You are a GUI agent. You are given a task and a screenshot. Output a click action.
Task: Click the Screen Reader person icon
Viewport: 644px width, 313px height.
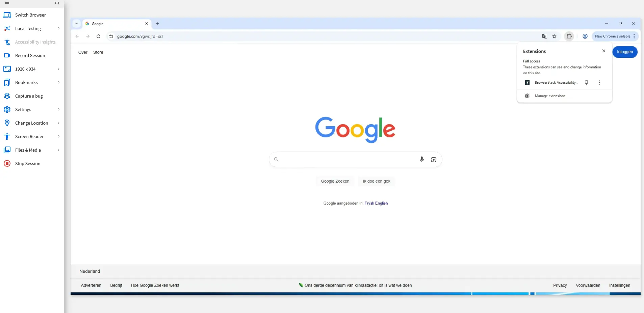7,136
